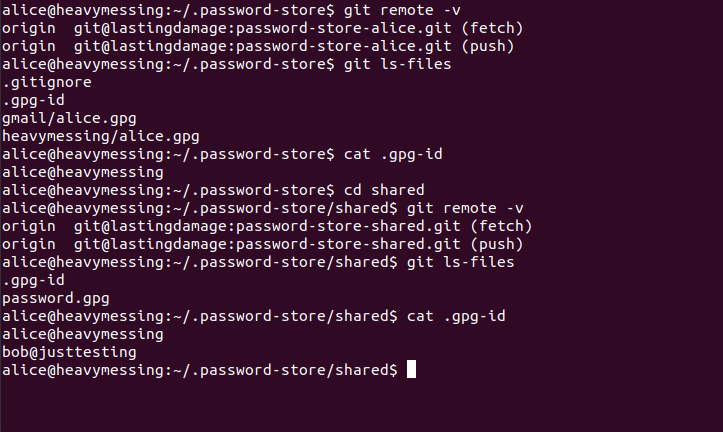Click first 'cat .gpg-id' command text
The image size is (723, 432).
pos(393,154)
